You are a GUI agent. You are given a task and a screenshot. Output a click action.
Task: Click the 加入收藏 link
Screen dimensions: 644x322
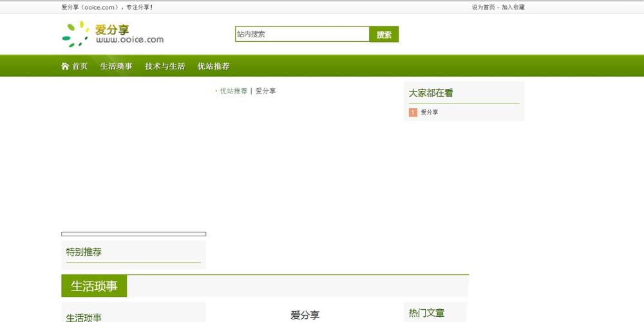tap(513, 7)
